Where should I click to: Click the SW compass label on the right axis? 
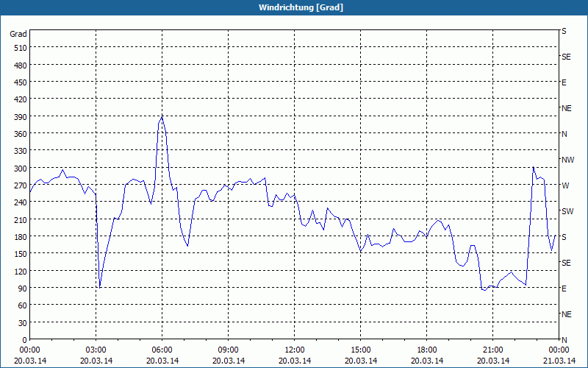(x=567, y=211)
